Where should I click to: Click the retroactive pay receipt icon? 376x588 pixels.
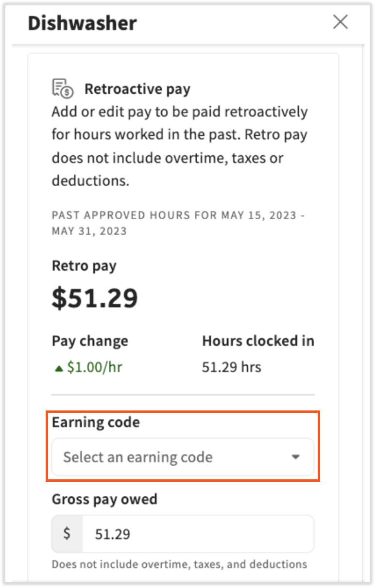point(63,89)
